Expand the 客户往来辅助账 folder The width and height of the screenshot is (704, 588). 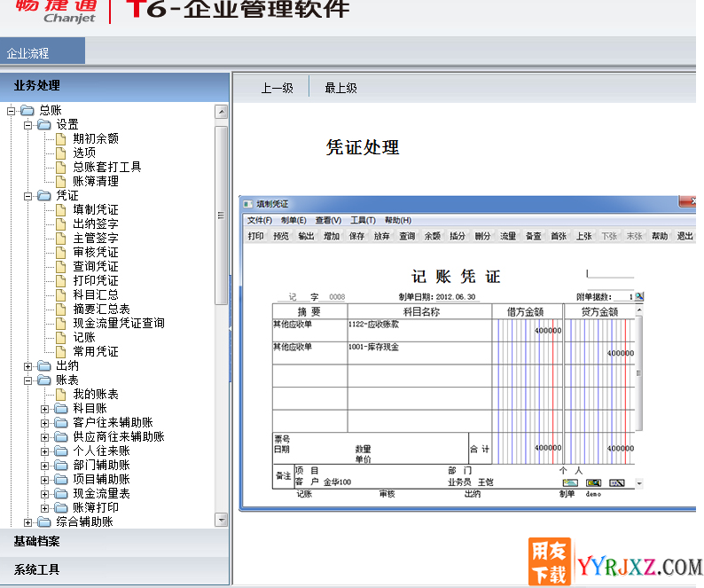pyautogui.click(x=44, y=423)
